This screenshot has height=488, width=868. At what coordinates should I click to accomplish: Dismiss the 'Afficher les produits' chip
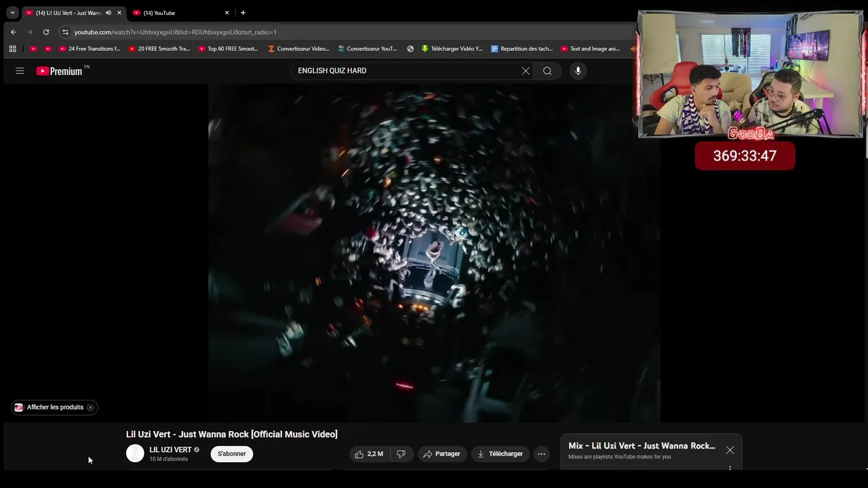(90, 407)
